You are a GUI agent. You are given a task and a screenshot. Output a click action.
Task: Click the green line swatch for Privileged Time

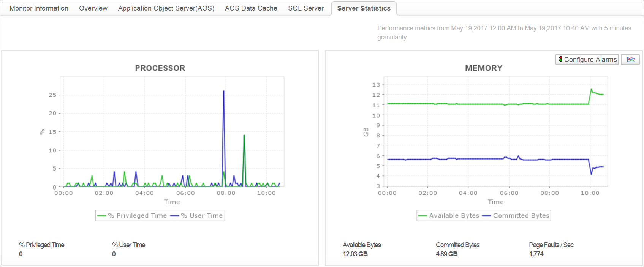[x=102, y=216]
